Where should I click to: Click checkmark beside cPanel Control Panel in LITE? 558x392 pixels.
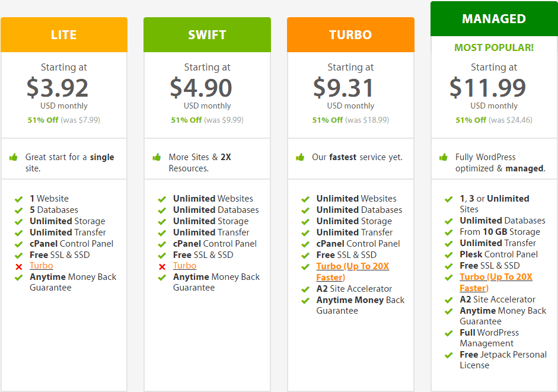click(x=18, y=244)
